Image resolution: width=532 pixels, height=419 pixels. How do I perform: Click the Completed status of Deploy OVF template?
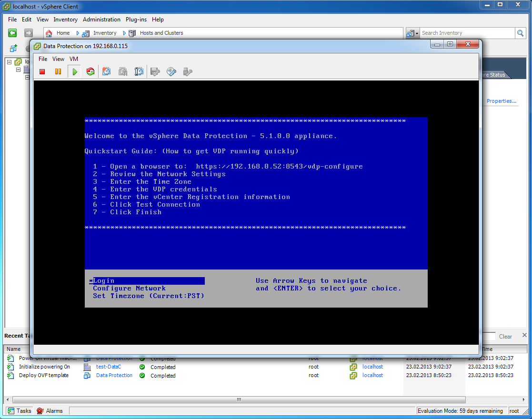(163, 376)
